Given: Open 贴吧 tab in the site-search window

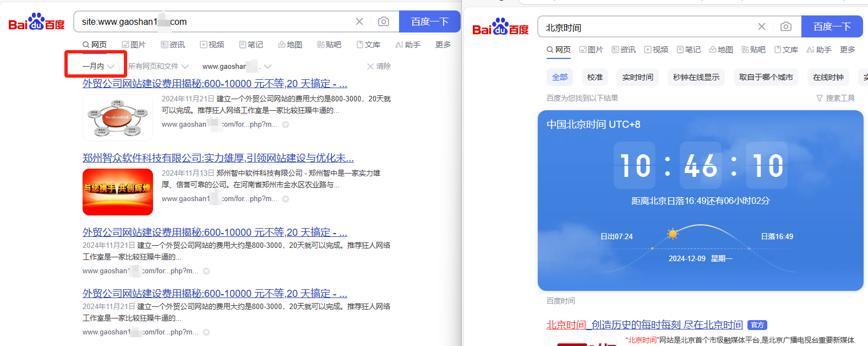Looking at the screenshot, I should [x=329, y=45].
